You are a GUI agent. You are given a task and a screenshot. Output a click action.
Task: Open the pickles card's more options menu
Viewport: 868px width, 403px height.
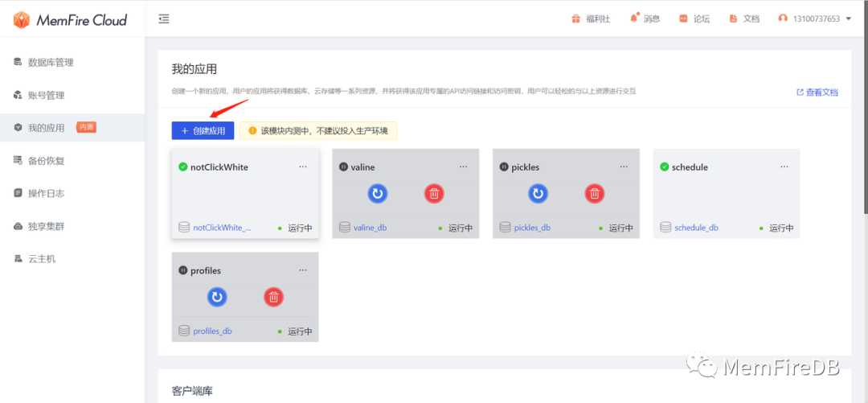tap(624, 167)
